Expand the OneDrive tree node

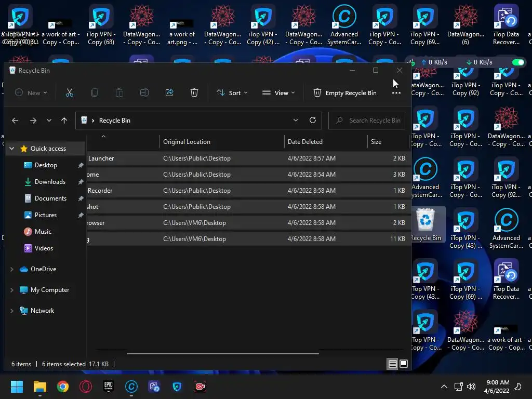[12, 269]
